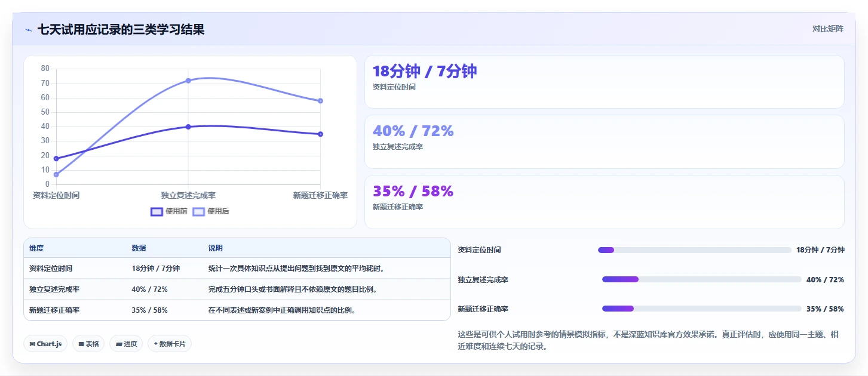Click the 新题迁移正确率 progress bar
Screen dimensions: 868x376
702,309
